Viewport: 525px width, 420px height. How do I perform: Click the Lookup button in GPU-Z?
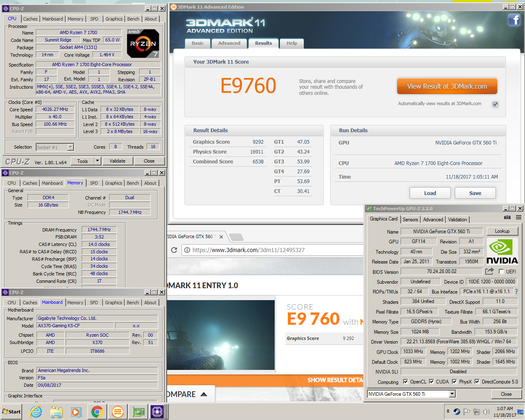(x=502, y=231)
